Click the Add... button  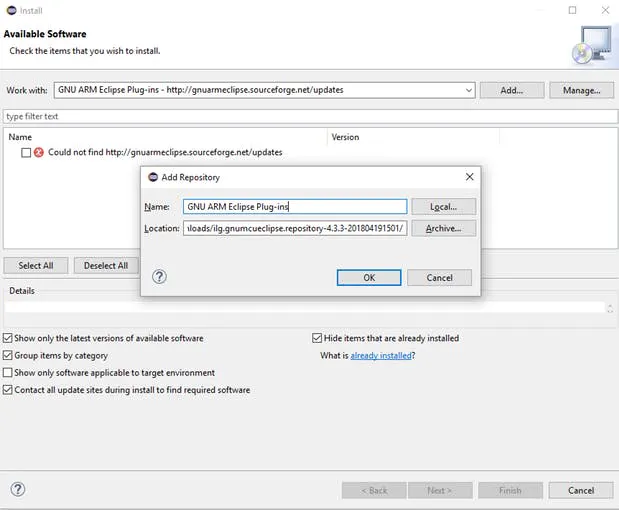512,90
